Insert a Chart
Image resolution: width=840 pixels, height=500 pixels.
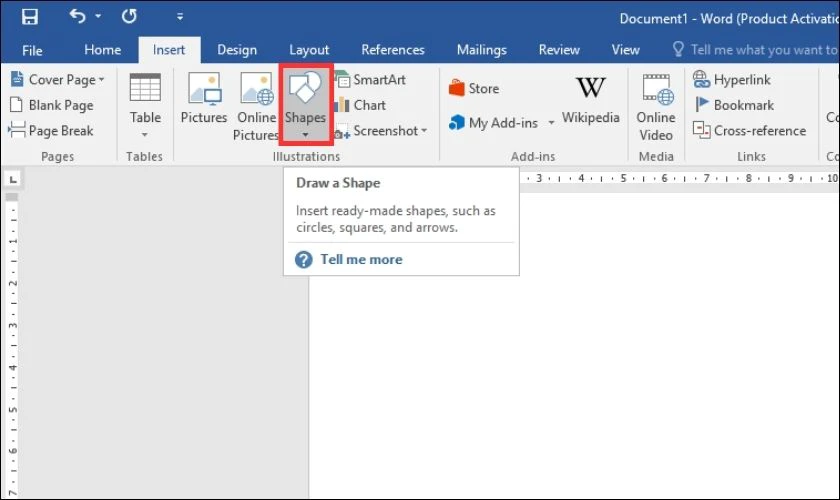[x=361, y=105]
